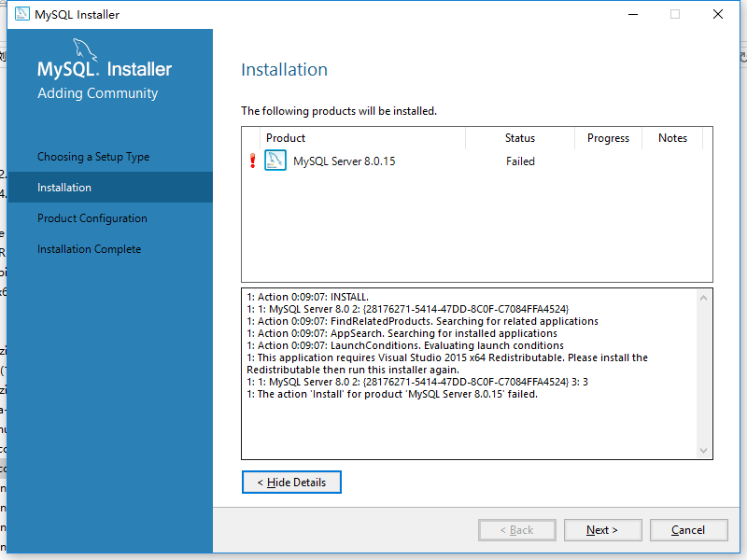Click the red failure exclamation indicator
The image size is (747, 560).
(x=250, y=160)
